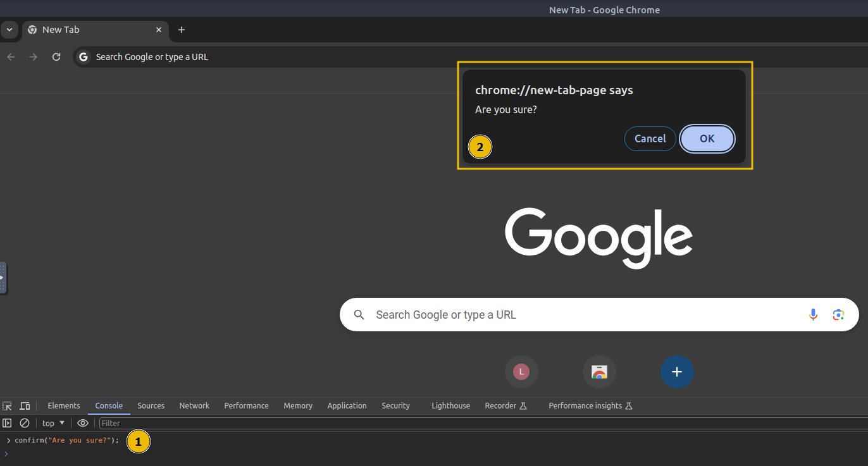Open a new tab with plus button

[182, 30]
